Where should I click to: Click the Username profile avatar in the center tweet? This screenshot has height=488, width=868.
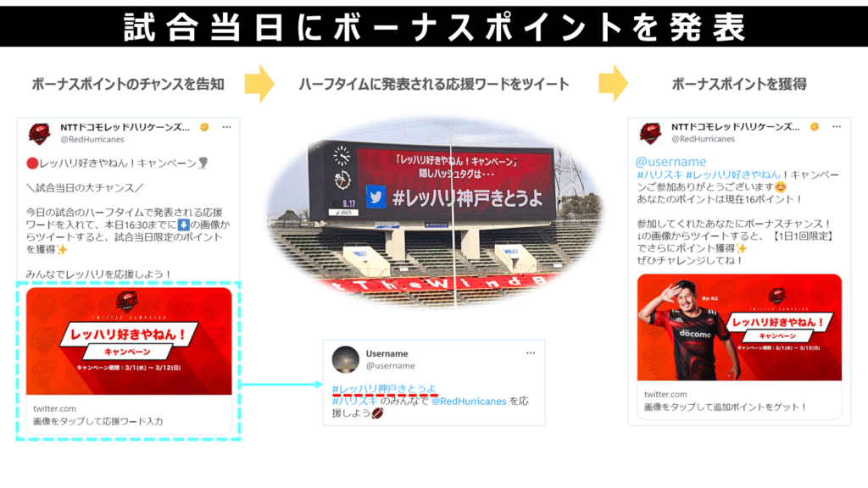(346, 359)
